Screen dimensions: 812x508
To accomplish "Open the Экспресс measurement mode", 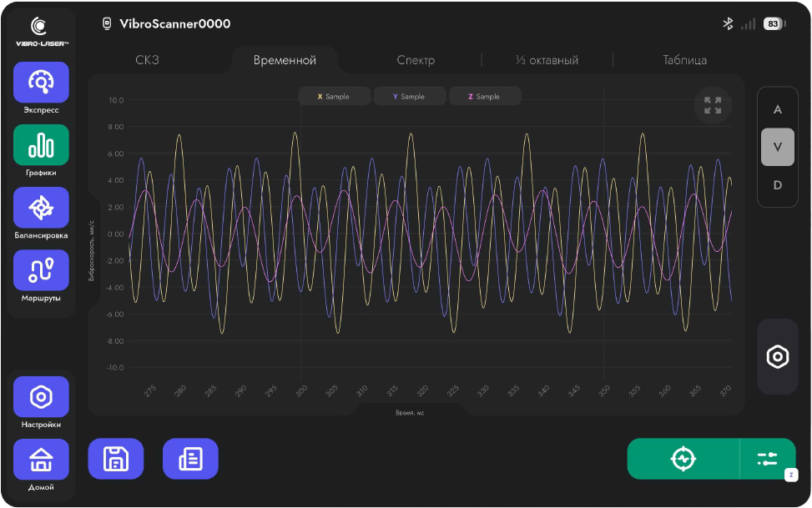I will click(41, 83).
